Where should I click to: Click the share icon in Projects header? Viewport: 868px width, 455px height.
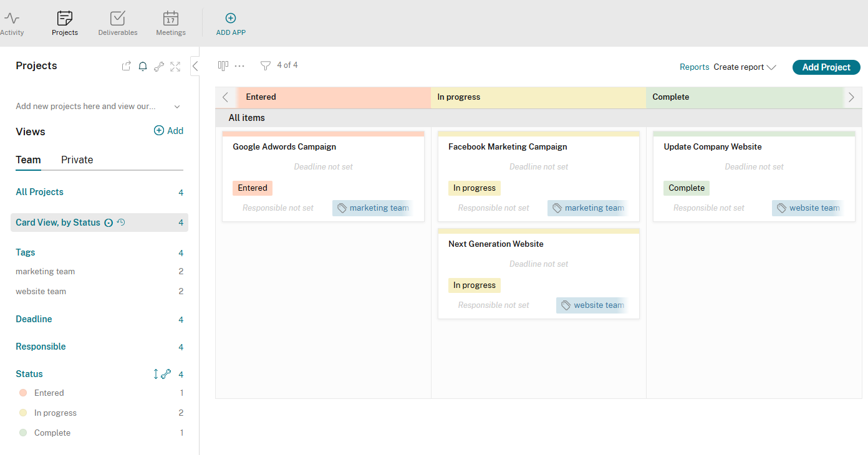126,65
